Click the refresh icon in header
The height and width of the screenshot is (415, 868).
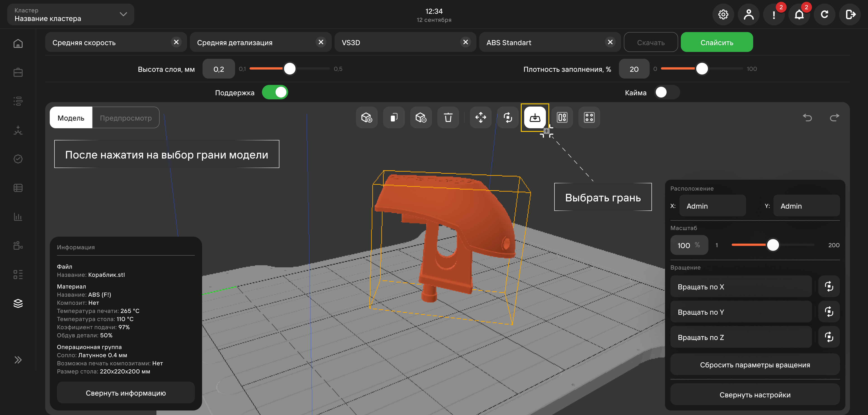point(825,14)
